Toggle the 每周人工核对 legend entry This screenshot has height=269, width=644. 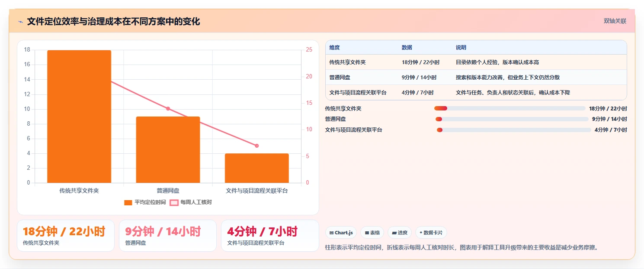point(191,202)
